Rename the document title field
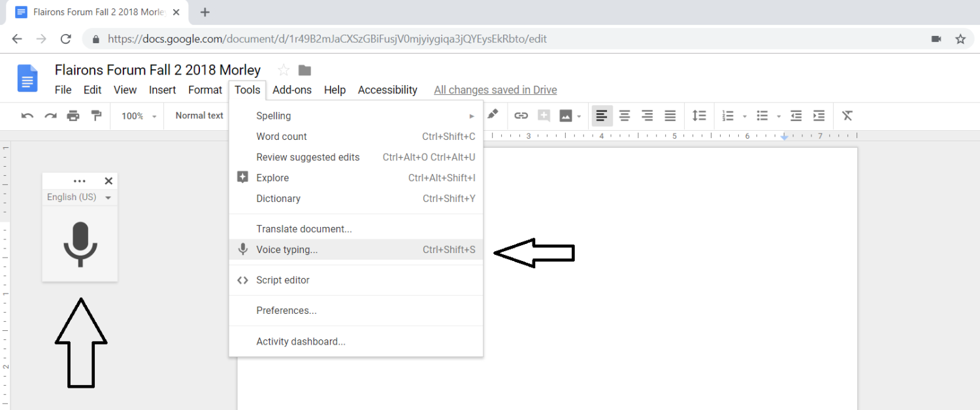The height and width of the screenshot is (410, 980). point(157,70)
